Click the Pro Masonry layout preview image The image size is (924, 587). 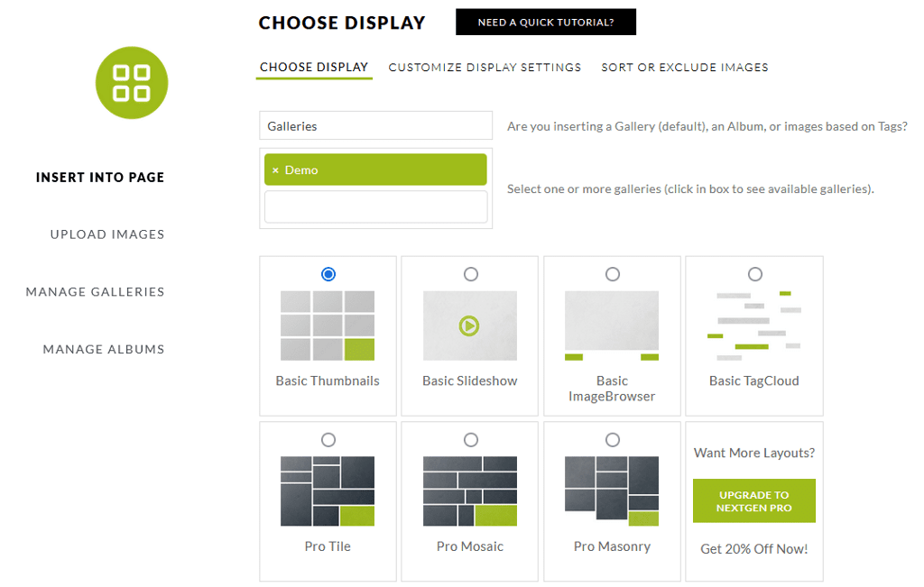point(612,491)
